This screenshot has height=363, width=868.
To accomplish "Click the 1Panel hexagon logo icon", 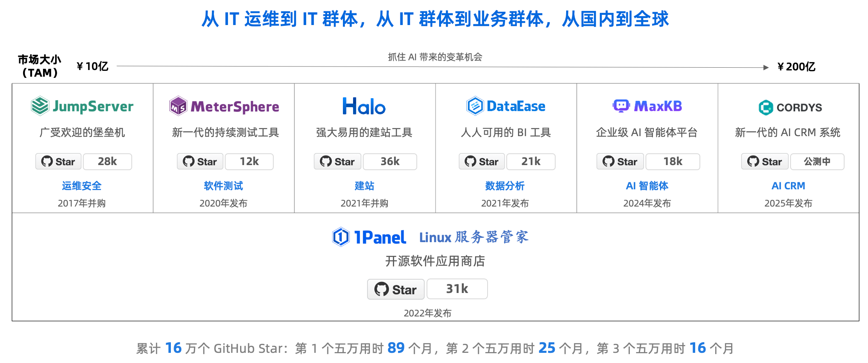I will (x=341, y=237).
